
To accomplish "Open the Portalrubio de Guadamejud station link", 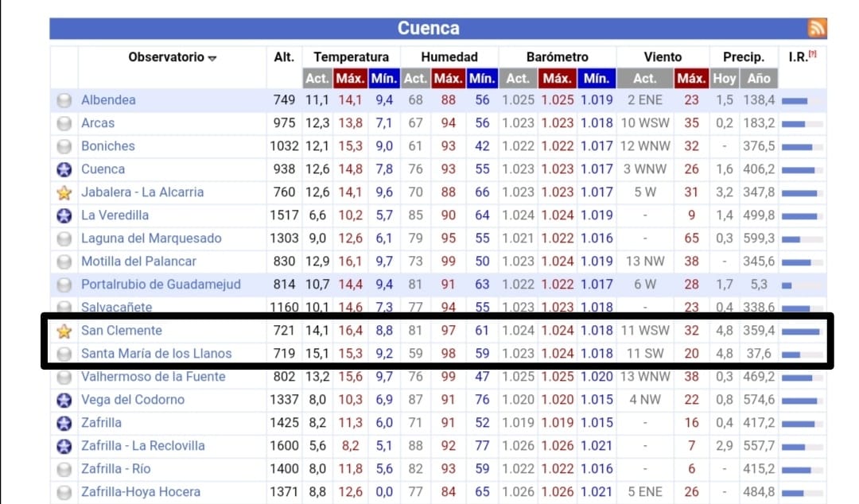I will (161, 285).
